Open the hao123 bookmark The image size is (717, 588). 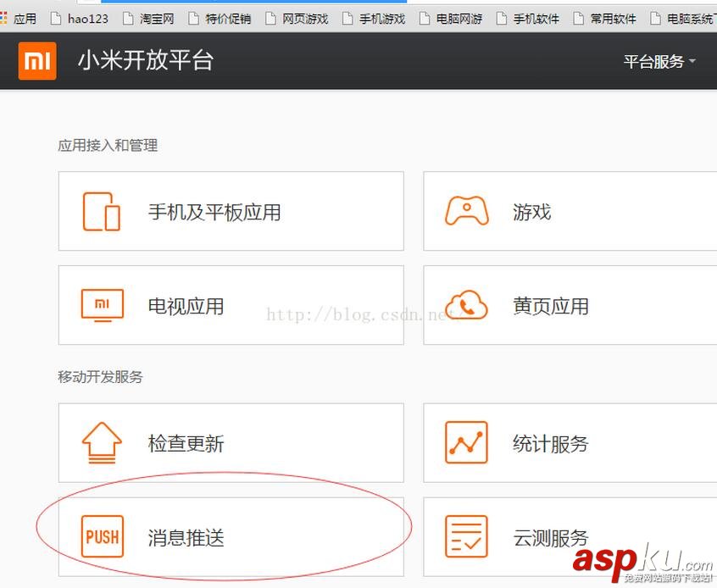(x=80, y=19)
